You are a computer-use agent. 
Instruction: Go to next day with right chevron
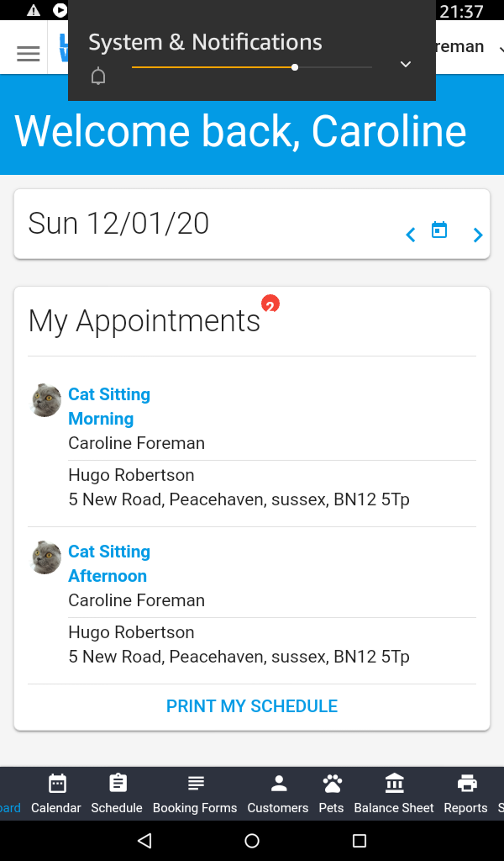(477, 235)
